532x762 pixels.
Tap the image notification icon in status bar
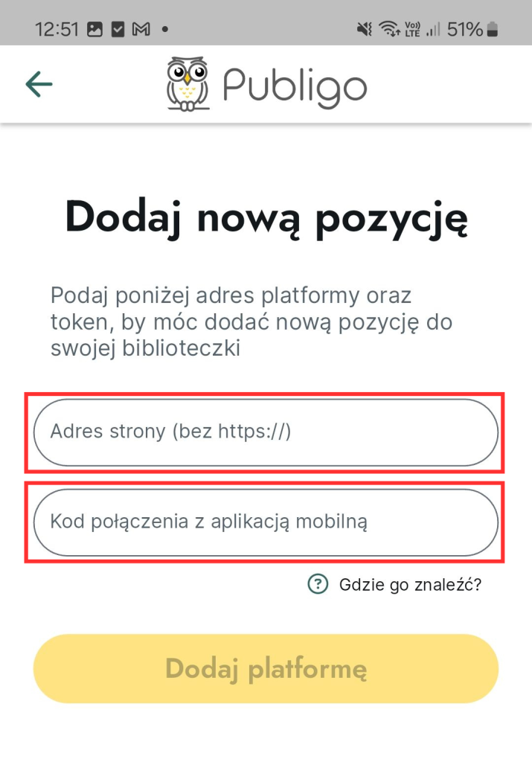[x=94, y=30]
